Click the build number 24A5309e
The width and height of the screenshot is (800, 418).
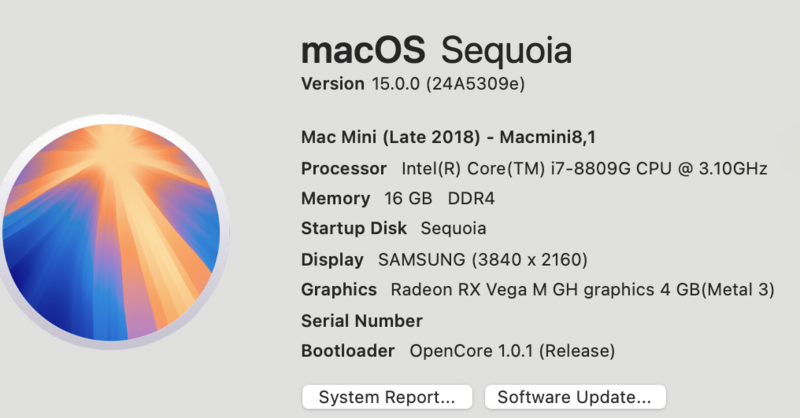click(476, 84)
